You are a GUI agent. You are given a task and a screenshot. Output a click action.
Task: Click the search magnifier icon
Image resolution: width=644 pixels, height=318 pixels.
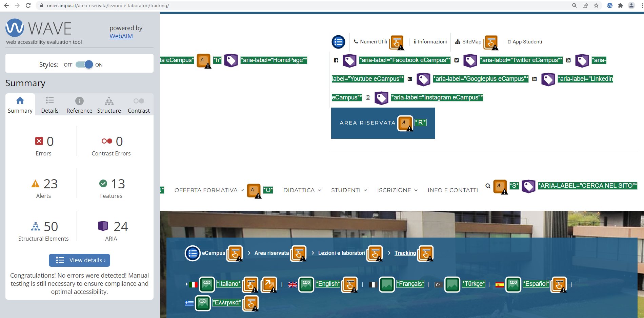[x=488, y=186]
